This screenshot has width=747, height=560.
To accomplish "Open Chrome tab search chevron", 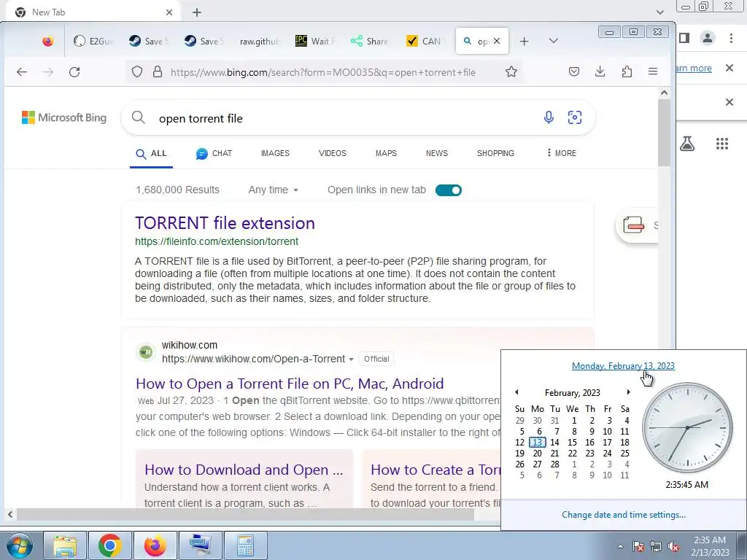I will pos(659,12).
